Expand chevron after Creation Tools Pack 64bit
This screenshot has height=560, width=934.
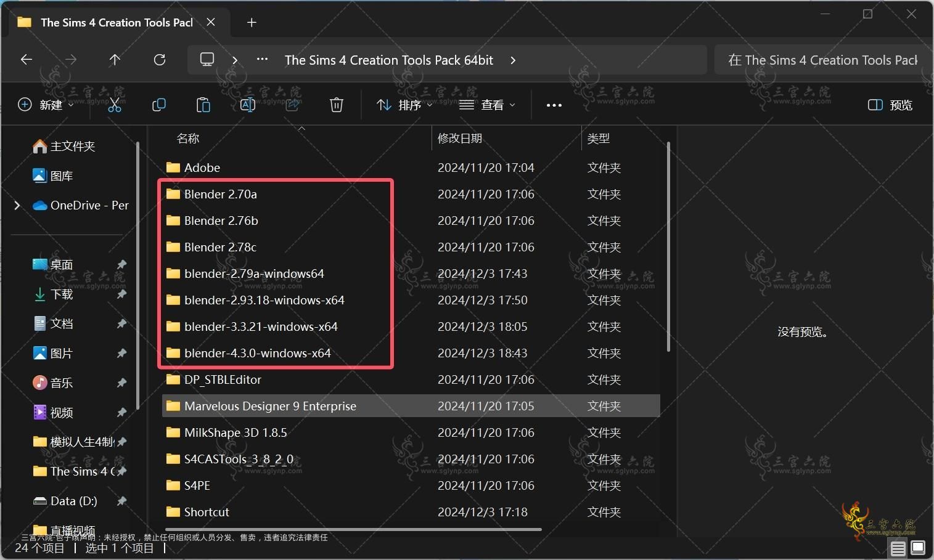tap(513, 60)
